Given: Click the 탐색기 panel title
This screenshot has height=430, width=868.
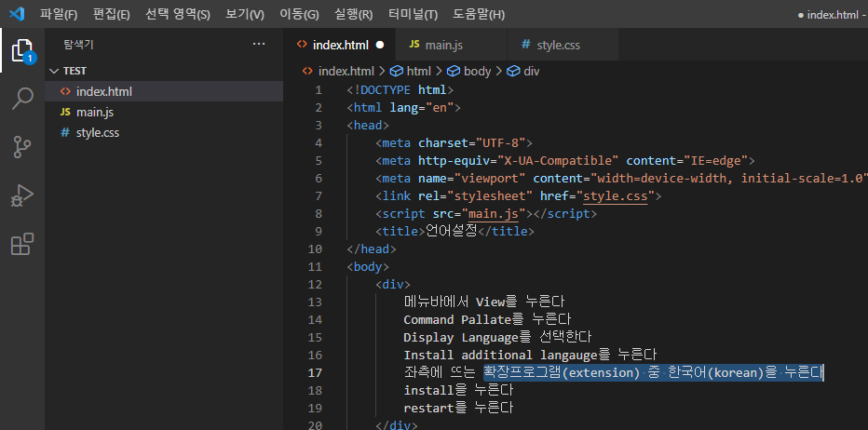Looking at the screenshot, I should tap(78, 45).
